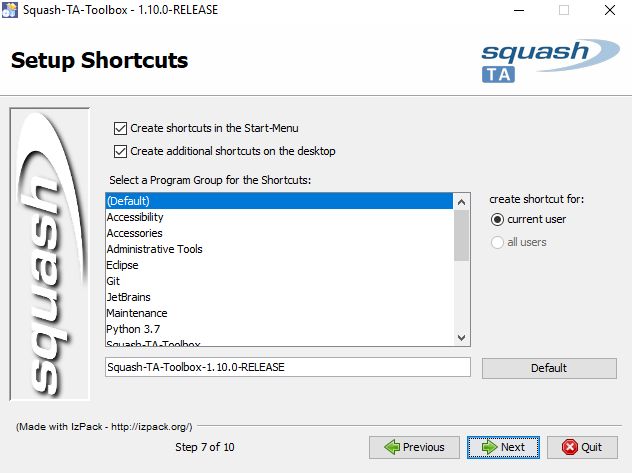Click the program group list up arrow
The image size is (632, 473).
coord(462,202)
